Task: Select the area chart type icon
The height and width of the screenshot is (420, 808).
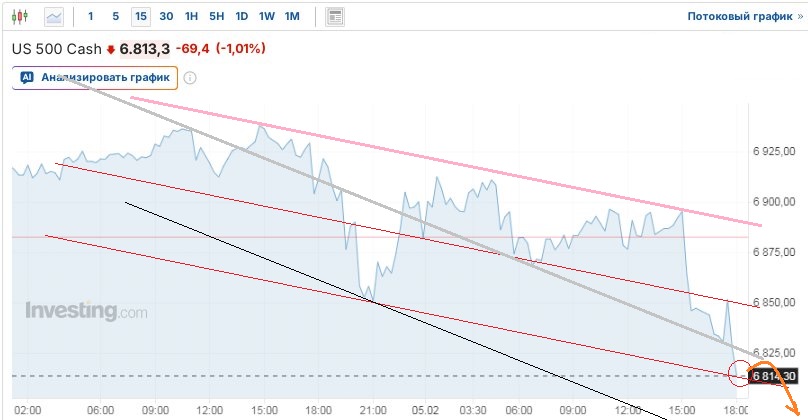Action: point(54,16)
